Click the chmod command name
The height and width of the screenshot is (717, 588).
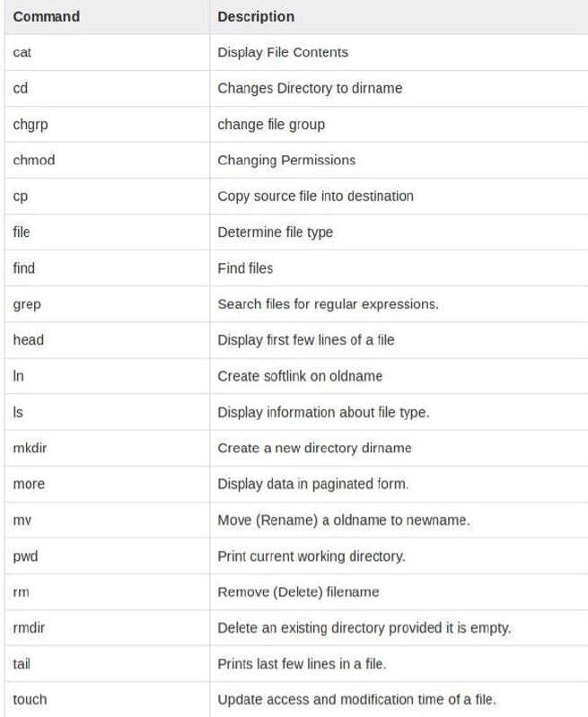[34, 160]
